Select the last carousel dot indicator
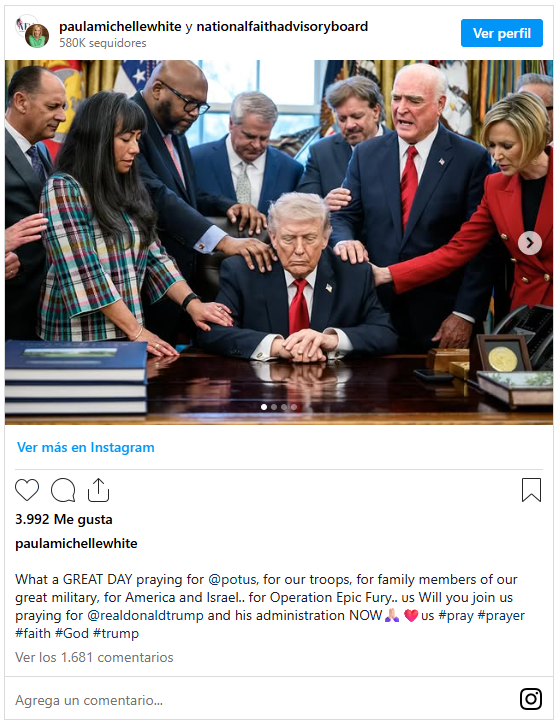This screenshot has height=723, width=559. click(x=294, y=407)
